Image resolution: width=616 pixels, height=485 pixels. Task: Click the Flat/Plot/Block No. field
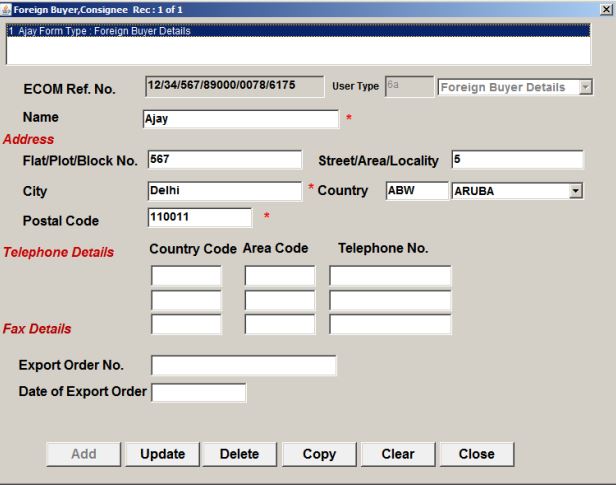[x=225, y=159]
